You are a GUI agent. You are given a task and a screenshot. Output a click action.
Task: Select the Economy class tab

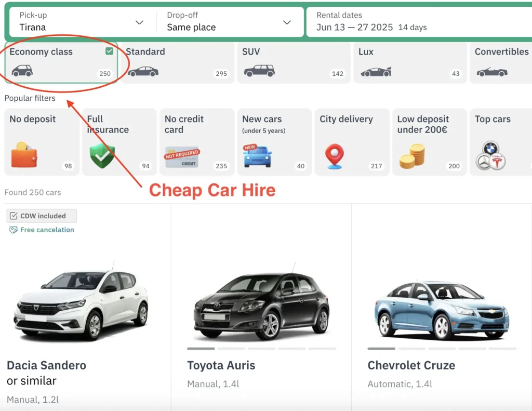(x=61, y=63)
